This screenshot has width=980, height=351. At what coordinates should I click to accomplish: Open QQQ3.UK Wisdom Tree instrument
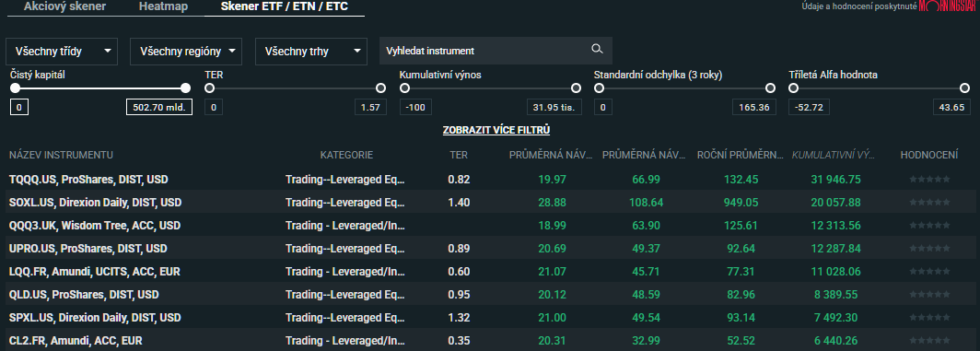coord(94,225)
